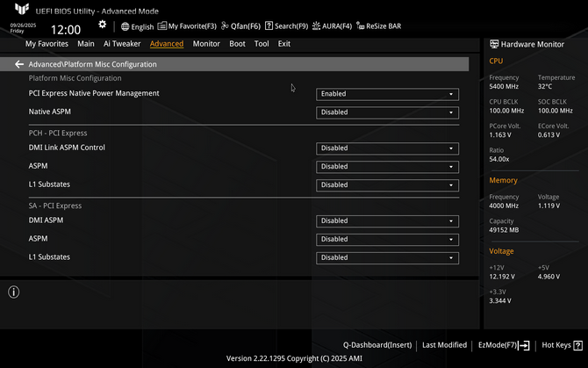Click the Ratio value 54.00x
The height and width of the screenshot is (368, 588).
(x=499, y=160)
